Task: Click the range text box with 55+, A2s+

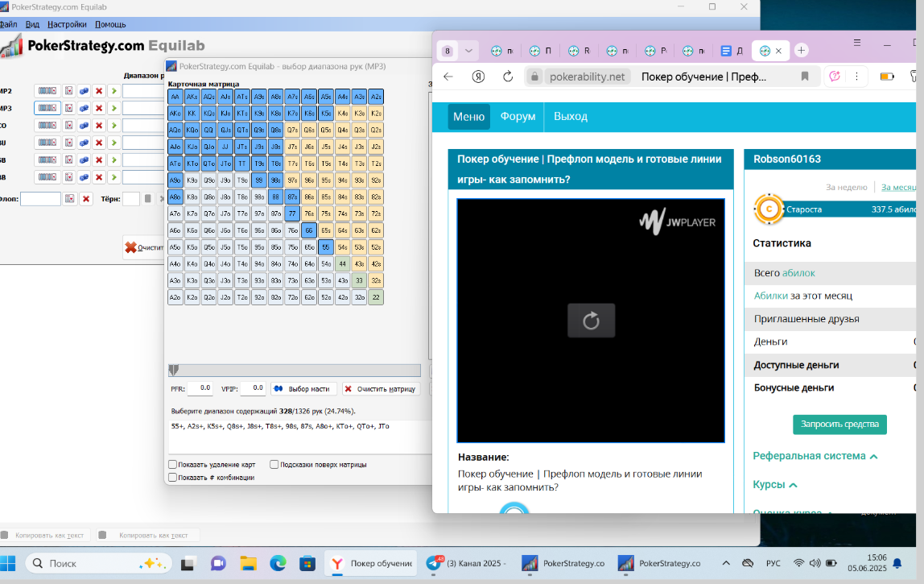Action: [x=300, y=437]
